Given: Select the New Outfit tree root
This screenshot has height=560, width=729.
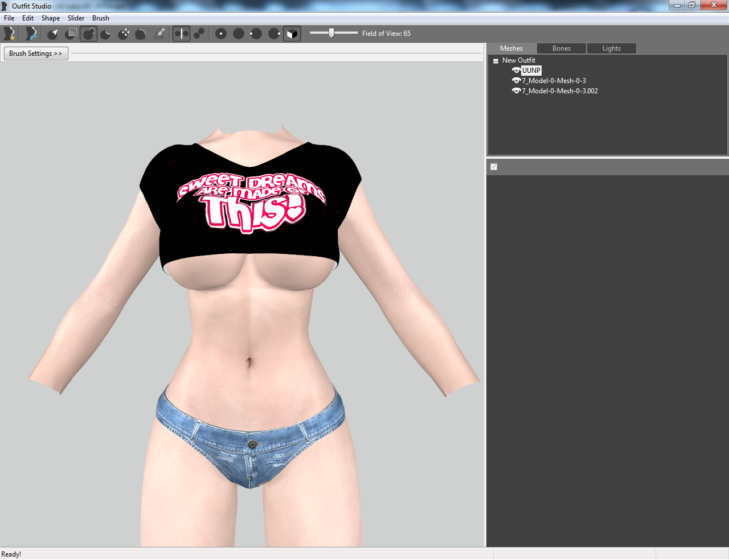Looking at the screenshot, I should pos(519,60).
